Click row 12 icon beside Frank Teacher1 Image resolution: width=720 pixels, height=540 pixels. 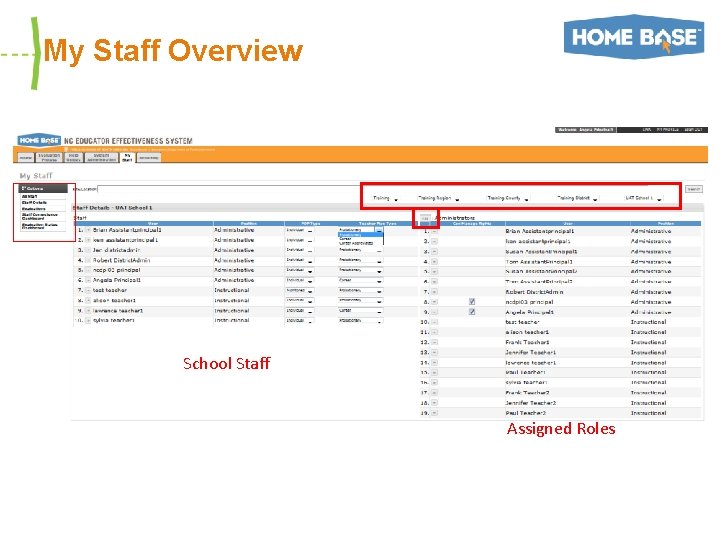click(x=434, y=343)
